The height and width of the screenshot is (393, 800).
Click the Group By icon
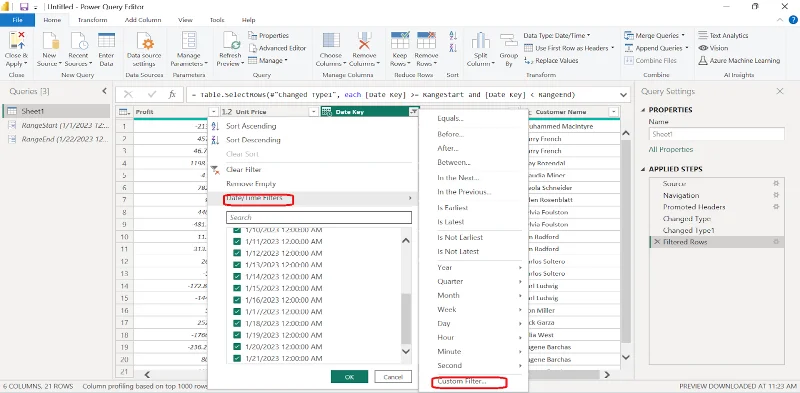(x=509, y=41)
